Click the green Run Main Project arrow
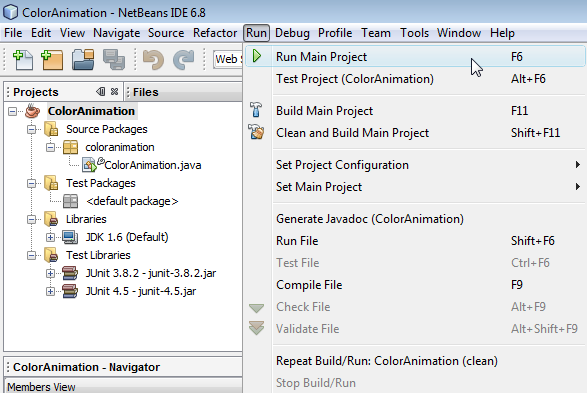 click(257, 56)
